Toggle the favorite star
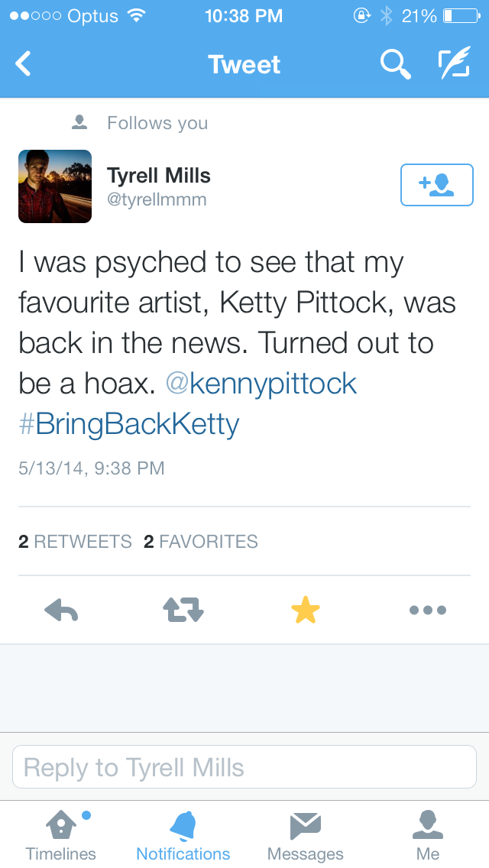Screen dimensions: 489x868 coord(306,610)
